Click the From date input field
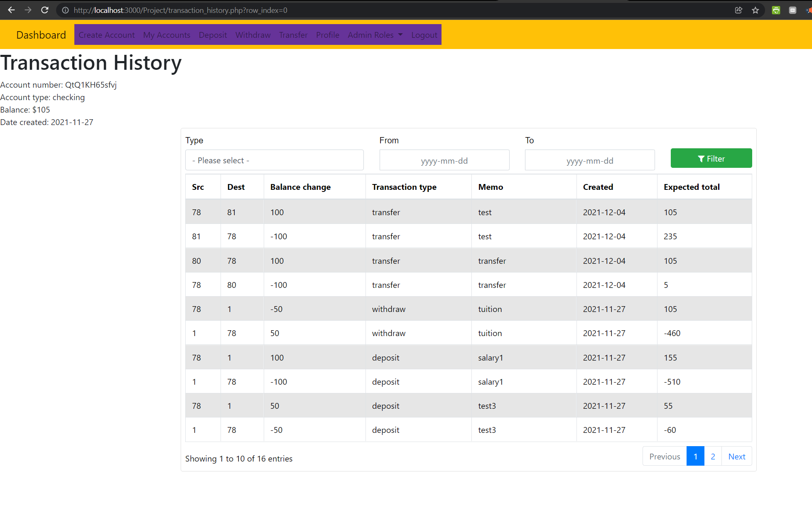 [x=444, y=160]
